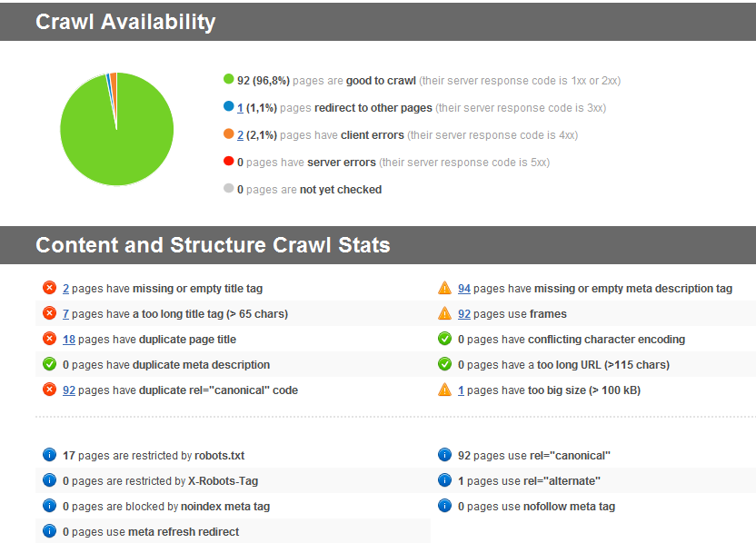Click error icon next to too long title tag
Image resolution: width=756 pixels, height=543 pixels.
[x=50, y=313]
